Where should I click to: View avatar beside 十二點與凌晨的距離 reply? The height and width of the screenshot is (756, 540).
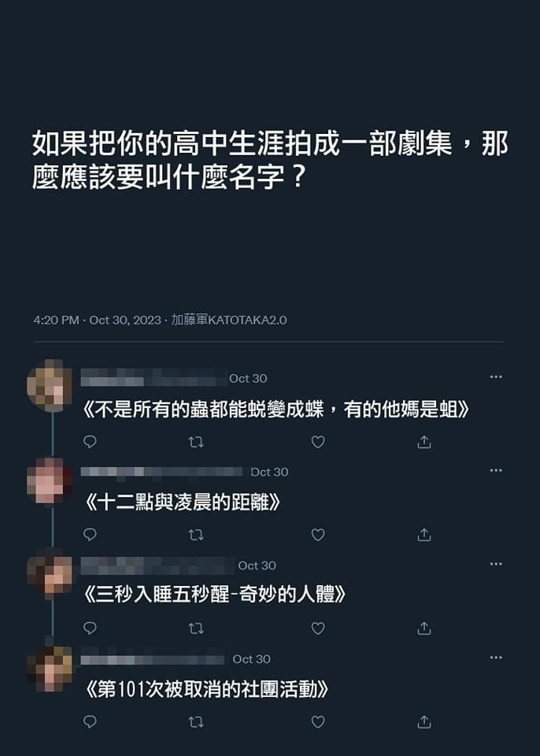pos(49,480)
